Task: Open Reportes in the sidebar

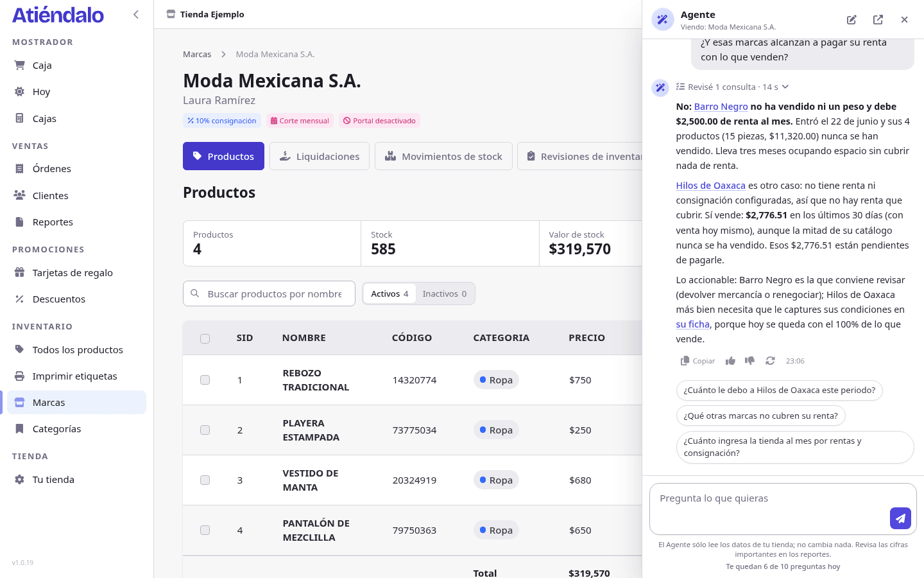Action: click(76, 222)
